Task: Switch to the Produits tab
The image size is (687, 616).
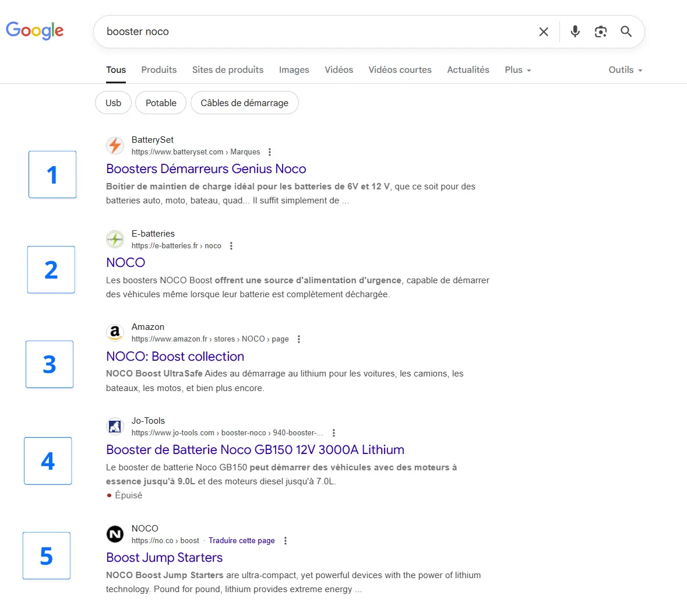Action: (x=159, y=70)
